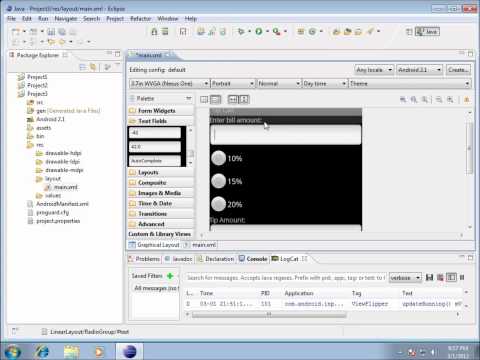Click the palette list down scroll arrow
The image size is (480, 360).
click(x=190, y=163)
